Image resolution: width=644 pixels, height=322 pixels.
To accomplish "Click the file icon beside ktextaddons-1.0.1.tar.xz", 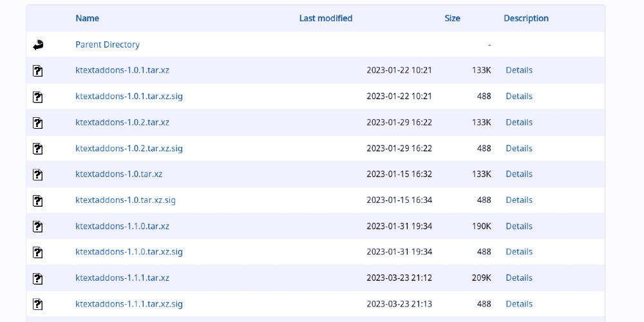I will (38, 70).
